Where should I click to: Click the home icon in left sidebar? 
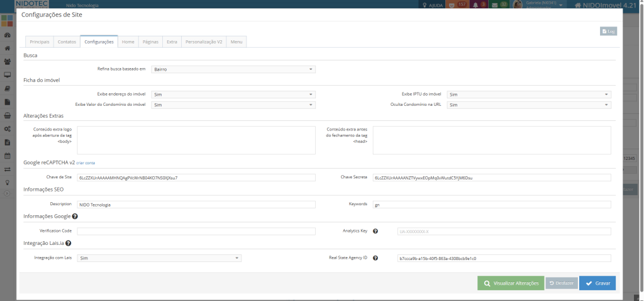click(7, 48)
